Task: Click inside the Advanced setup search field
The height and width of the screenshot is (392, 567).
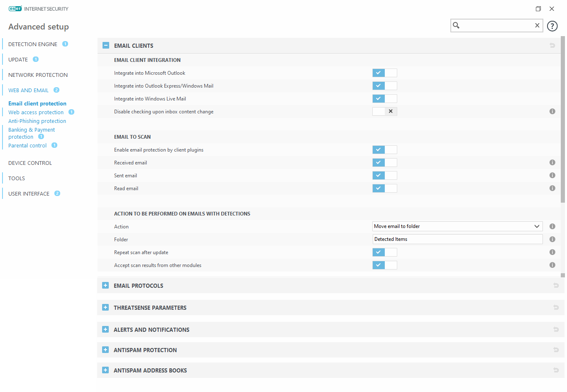Action: tap(497, 25)
